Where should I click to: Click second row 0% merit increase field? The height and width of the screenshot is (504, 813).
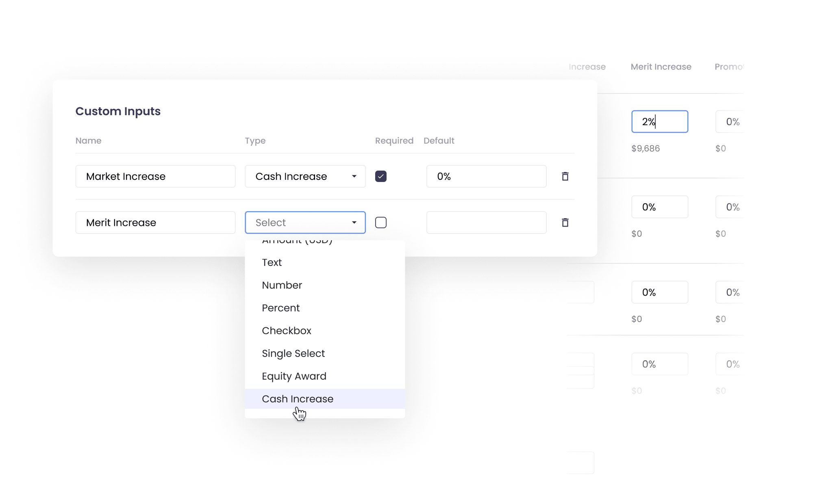[659, 207]
